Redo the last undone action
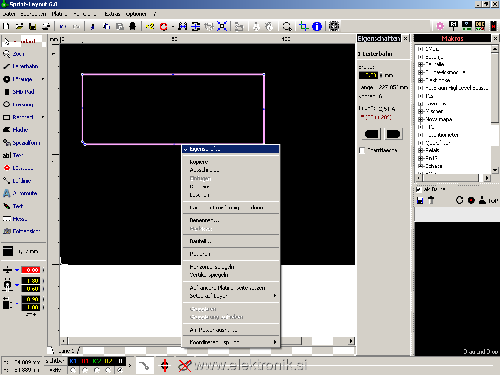 pos(76,26)
